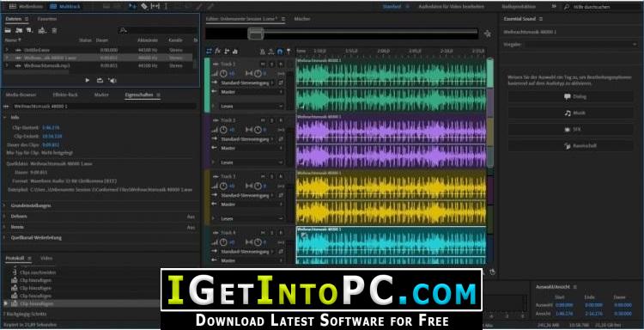This screenshot has width=644, height=330.
Task: Toggle the snapping magnet icon above tracks
Action: pyautogui.click(x=280, y=52)
